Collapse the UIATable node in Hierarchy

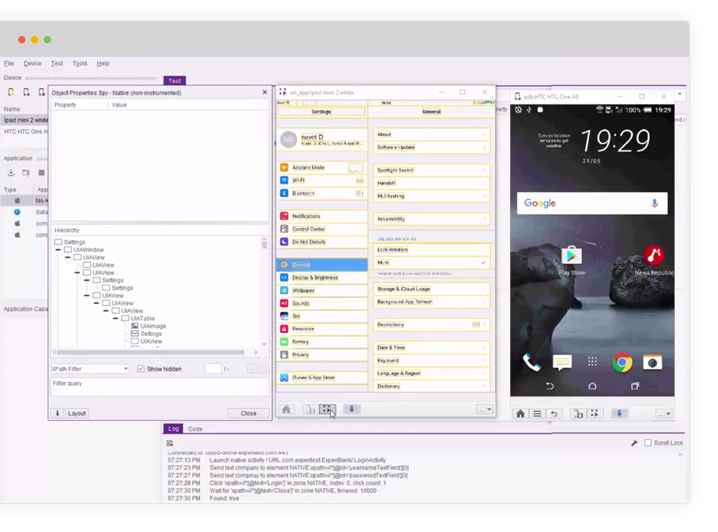coord(125,319)
